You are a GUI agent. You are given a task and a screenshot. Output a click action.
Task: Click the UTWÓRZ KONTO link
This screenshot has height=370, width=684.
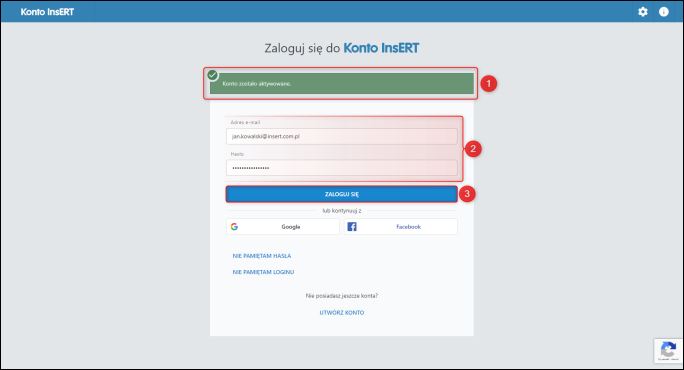tap(342, 312)
